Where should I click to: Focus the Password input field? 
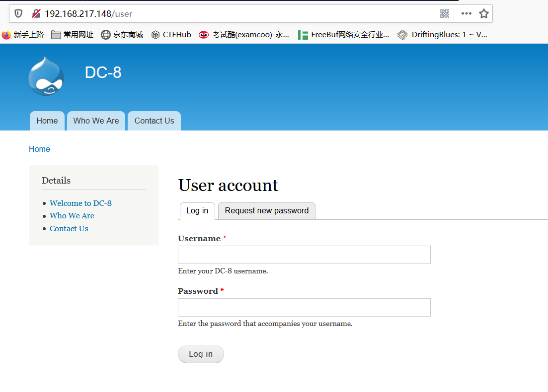[x=304, y=307]
